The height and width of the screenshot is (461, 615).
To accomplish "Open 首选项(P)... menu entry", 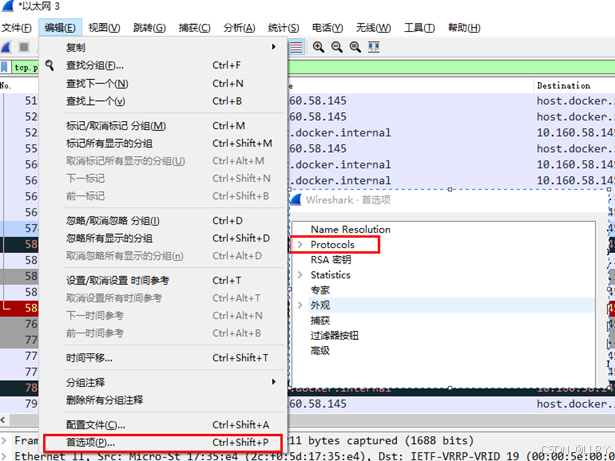I will (163, 443).
